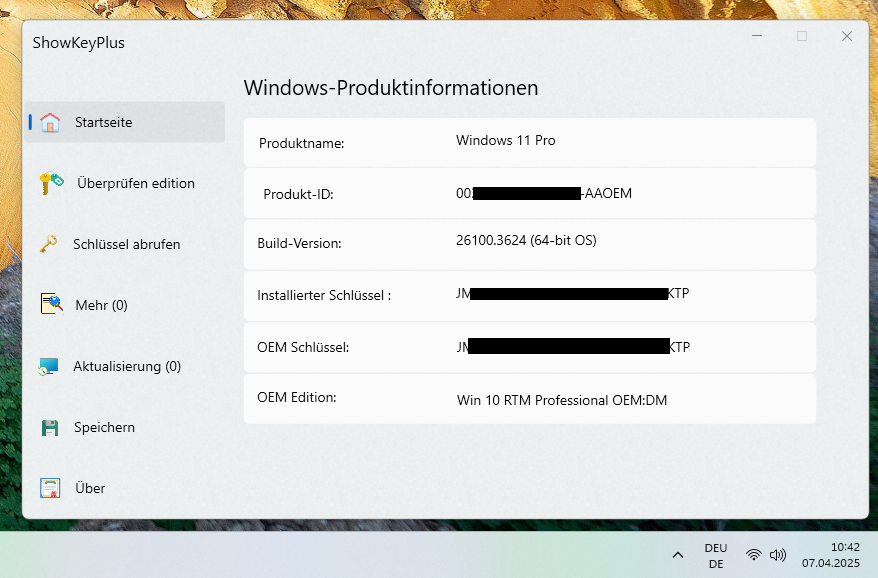Click the Produktname label
This screenshot has width=878, height=578.
[301, 143]
